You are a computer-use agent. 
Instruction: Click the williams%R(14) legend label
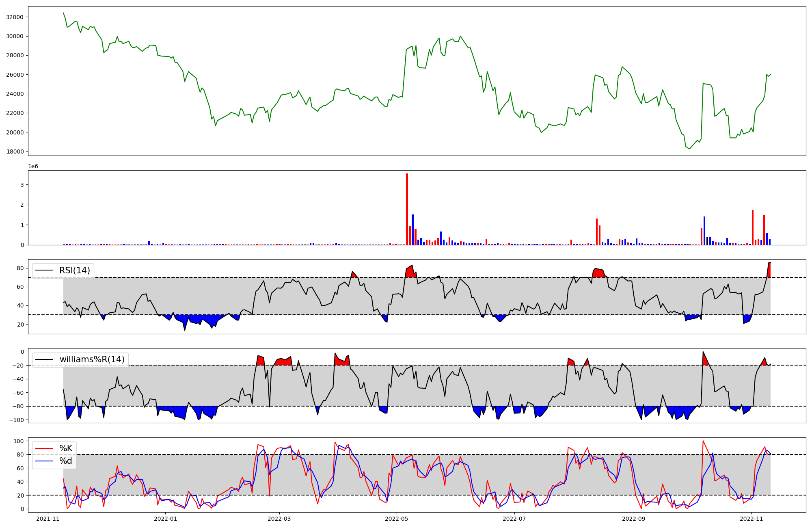[92, 359]
